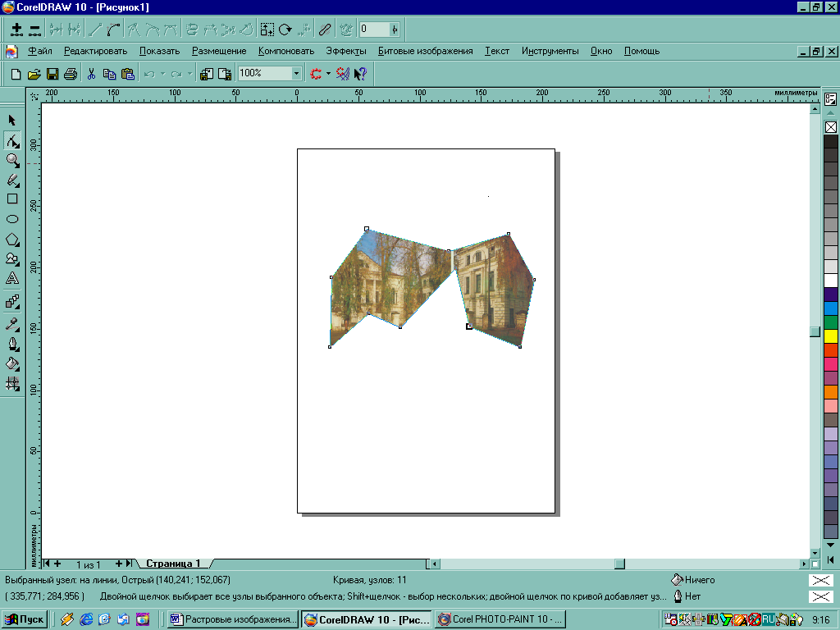Open Компоновать menu
The height and width of the screenshot is (630, 840).
click(x=286, y=51)
